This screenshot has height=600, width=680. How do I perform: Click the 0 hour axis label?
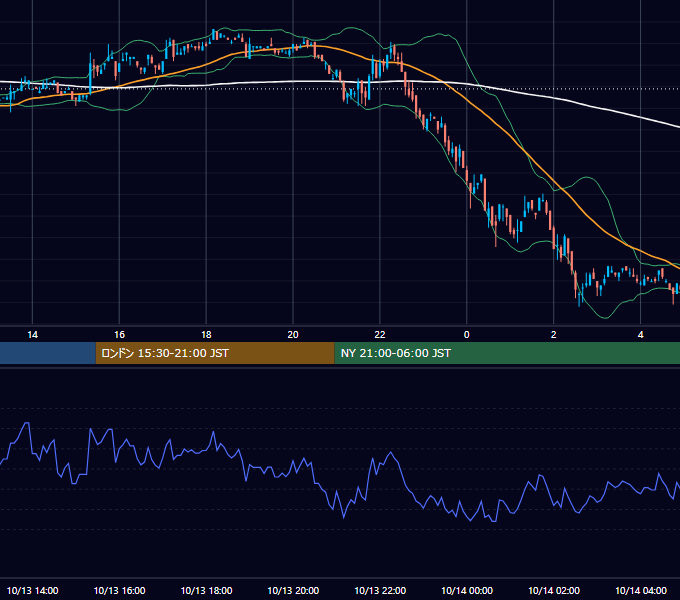pos(467,335)
